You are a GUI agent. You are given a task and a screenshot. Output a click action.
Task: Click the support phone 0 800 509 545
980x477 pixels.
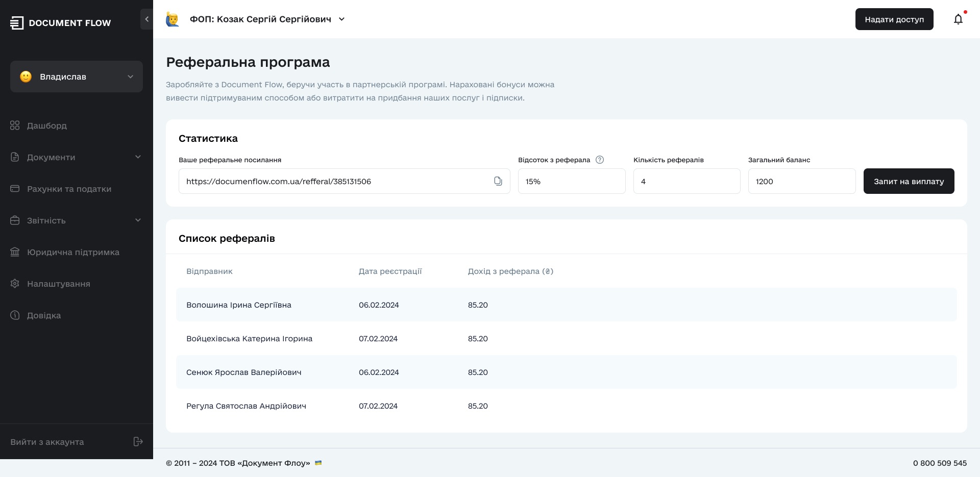(940, 463)
